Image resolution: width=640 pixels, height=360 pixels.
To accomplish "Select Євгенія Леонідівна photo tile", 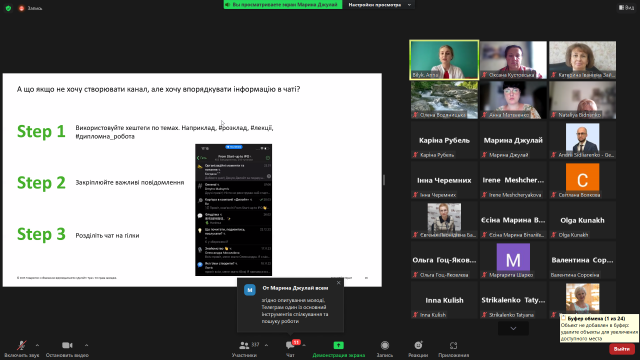I will (444, 220).
